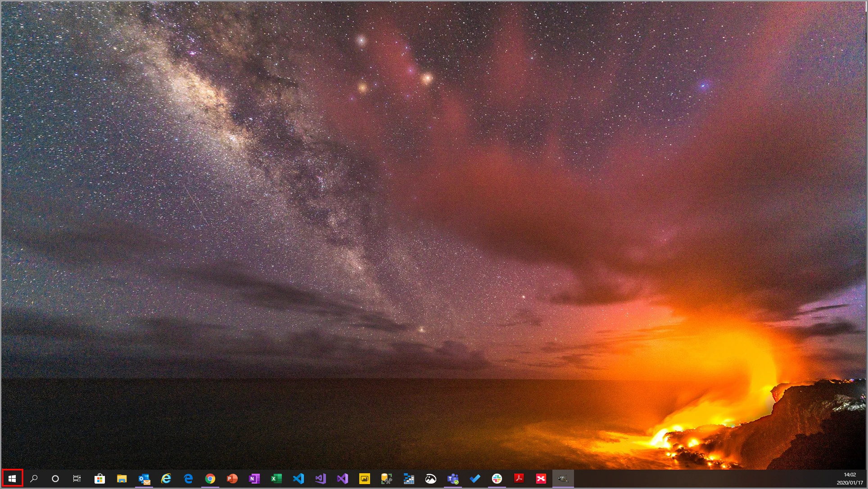The height and width of the screenshot is (489, 868).
Task: Open Visual Studio icon beside Power BI
Action: [x=343, y=479]
